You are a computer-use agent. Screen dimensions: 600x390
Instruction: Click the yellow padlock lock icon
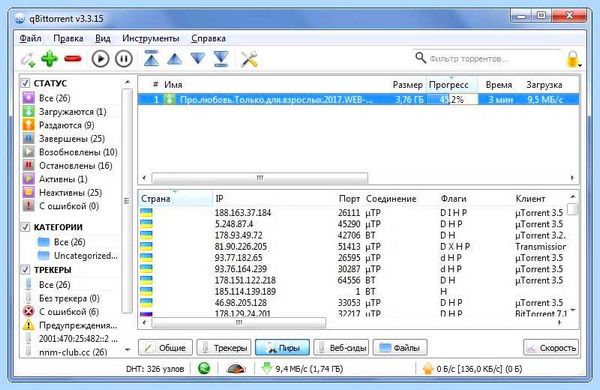coord(572,59)
